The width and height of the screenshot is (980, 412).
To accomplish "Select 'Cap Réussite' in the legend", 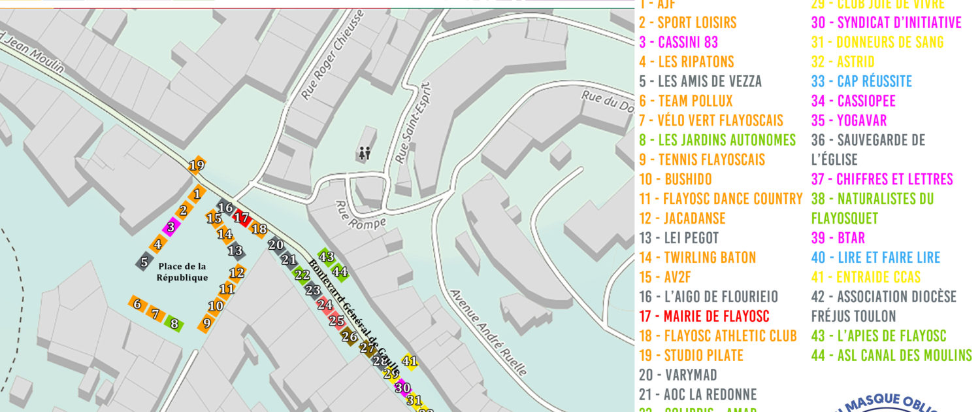I will coord(861,82).
